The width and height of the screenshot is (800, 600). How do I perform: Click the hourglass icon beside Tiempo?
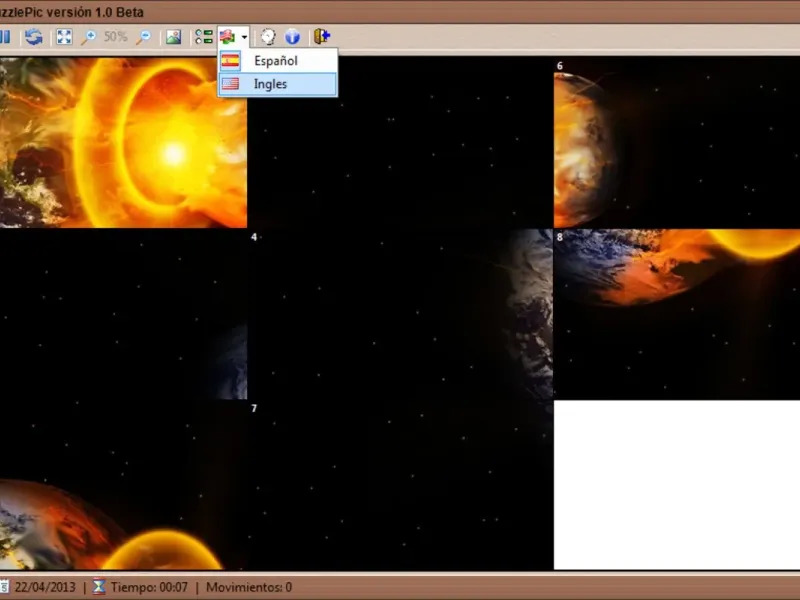pos(98,588)
